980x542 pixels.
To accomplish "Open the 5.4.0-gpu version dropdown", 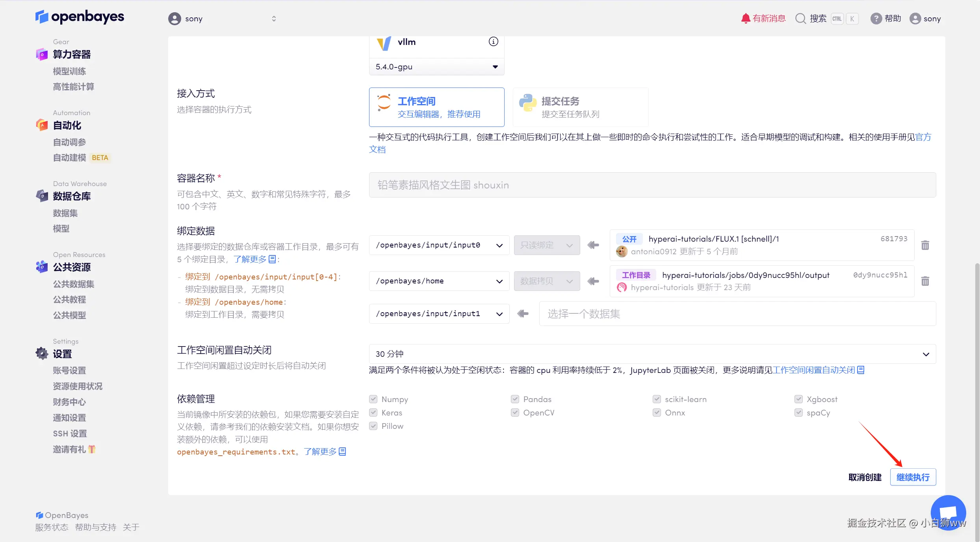I will tap(436, 67).
